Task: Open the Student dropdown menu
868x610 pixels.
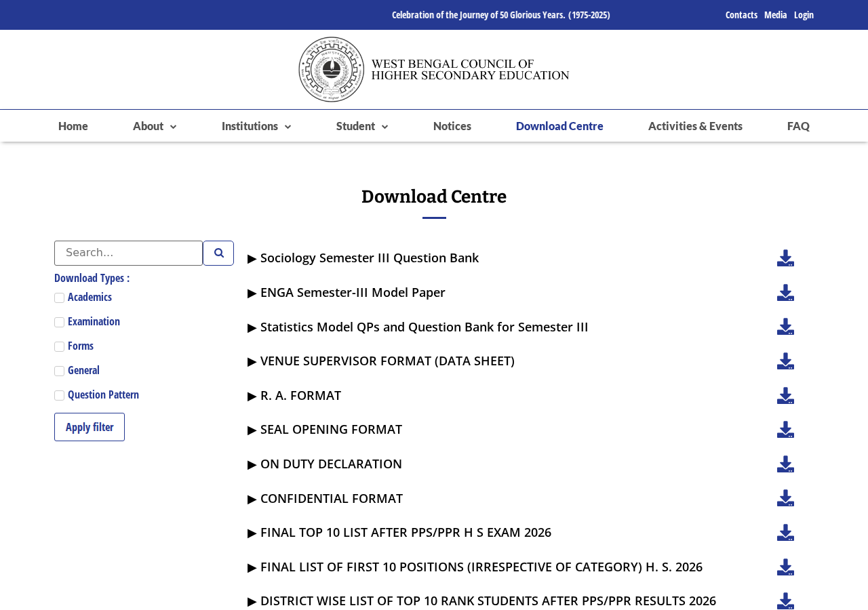Action: 362,126
